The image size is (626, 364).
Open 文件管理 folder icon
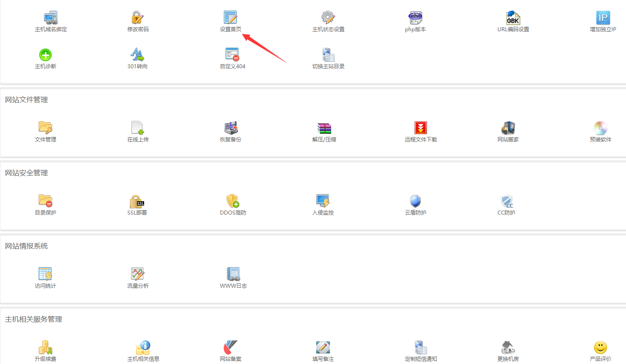46,128
